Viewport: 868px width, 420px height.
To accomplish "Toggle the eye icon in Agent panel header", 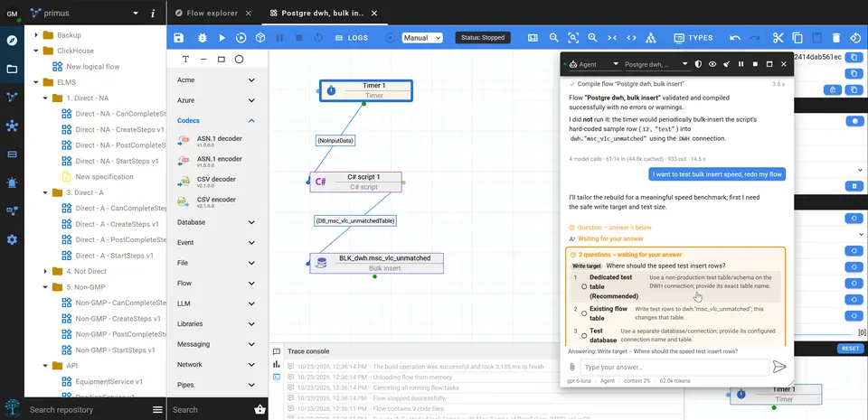I will (712, 64).
